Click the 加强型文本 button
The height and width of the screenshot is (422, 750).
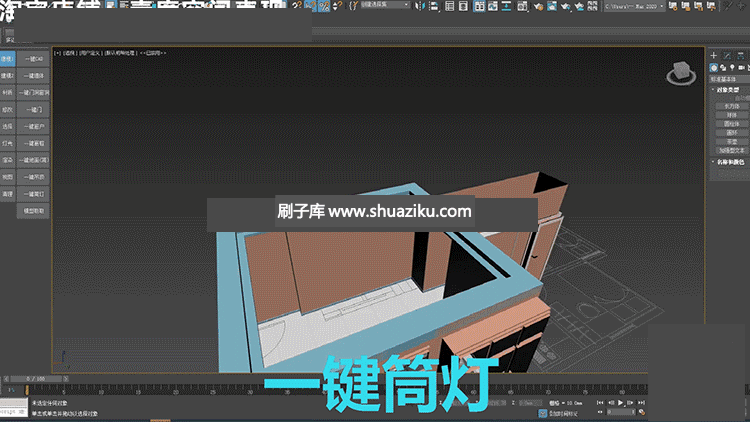[x=732, y=150]
